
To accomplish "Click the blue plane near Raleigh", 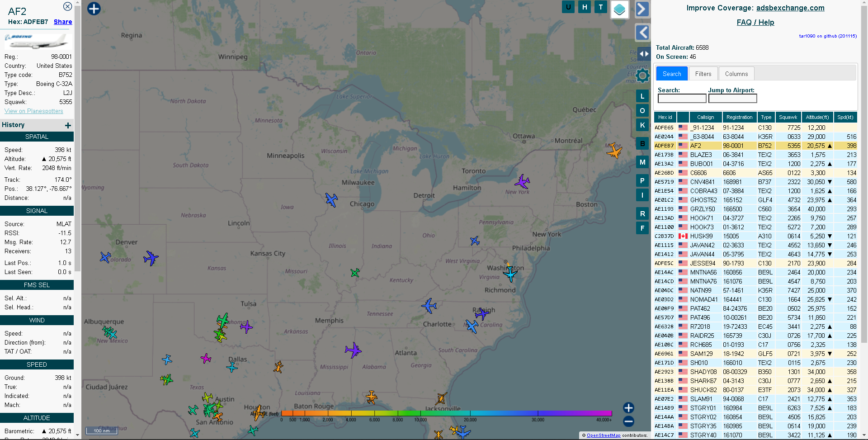I will (x=482, y=313).
